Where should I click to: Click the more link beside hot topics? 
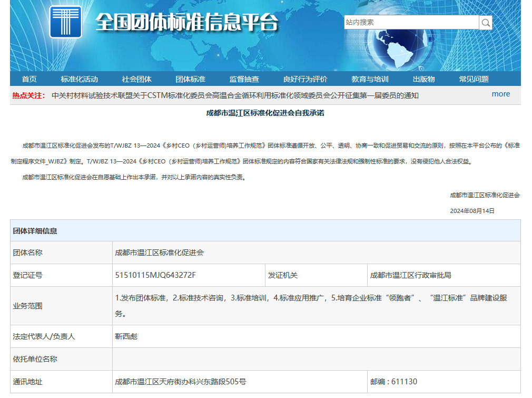[x=500, y=94]
